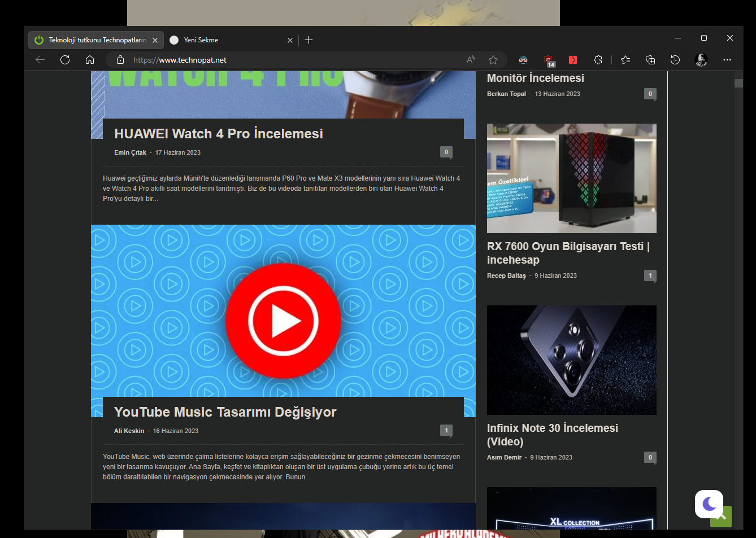Image resolution: width=756 pixels, height=538 pixels.
Task: Open the RX 7600 gaming PC thumbnail
Action: 572,178
